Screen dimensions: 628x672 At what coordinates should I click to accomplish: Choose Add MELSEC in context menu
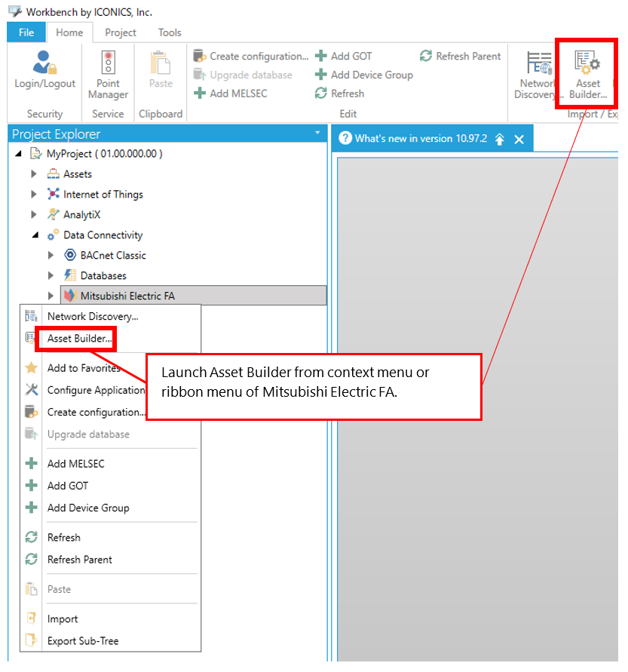[x=111, y=464]
